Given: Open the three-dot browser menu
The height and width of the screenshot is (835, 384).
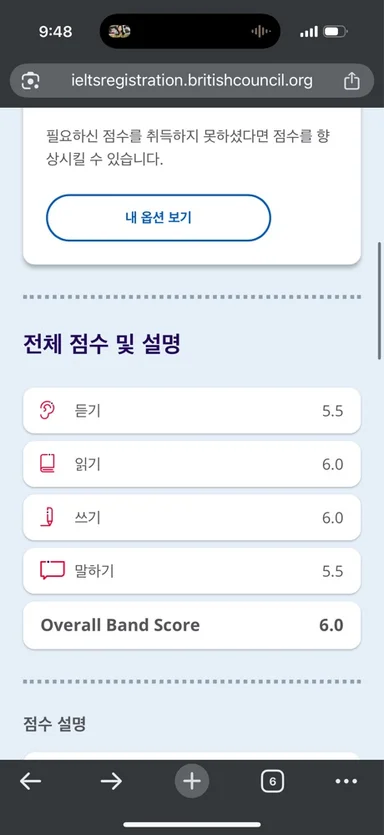Looking at the screenshot, I should point(346,781).
